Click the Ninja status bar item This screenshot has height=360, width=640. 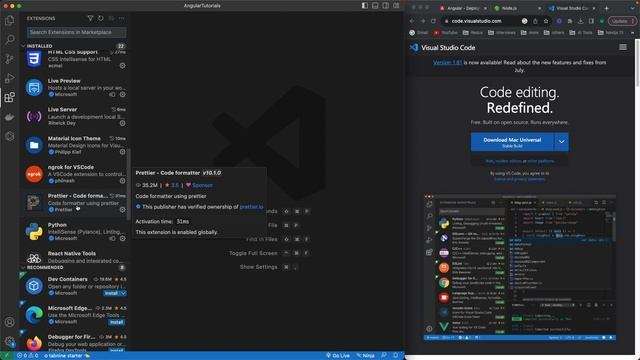click(365, 356)
